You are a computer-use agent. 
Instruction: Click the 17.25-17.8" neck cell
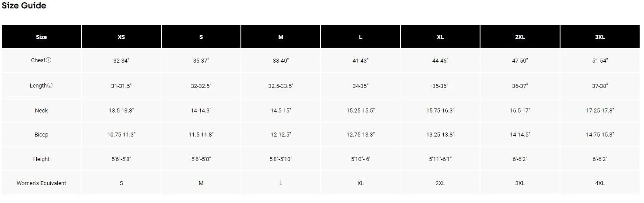coord(600,111)
